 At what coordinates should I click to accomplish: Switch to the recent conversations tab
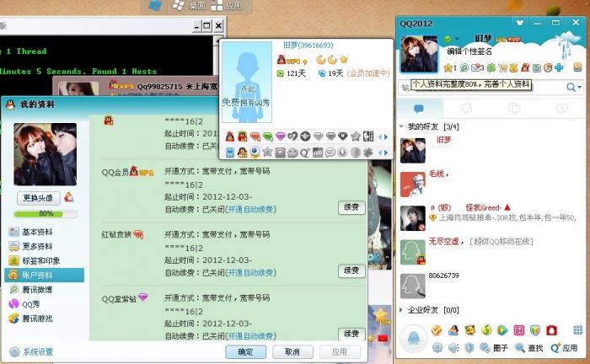point(561,109)
